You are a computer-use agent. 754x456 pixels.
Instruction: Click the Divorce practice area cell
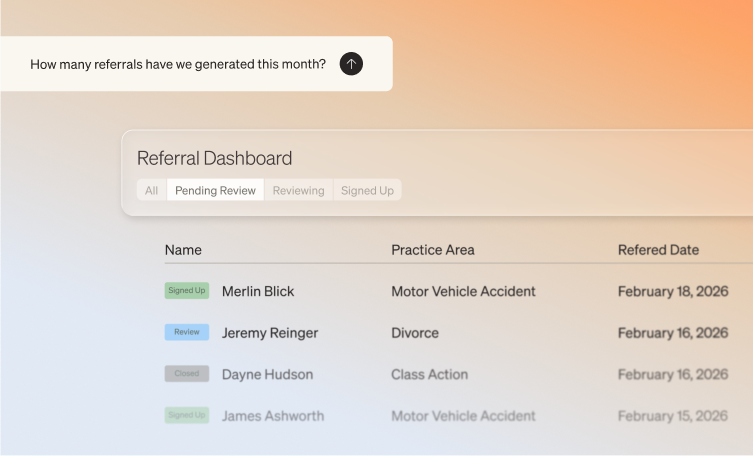click(415, 333)
